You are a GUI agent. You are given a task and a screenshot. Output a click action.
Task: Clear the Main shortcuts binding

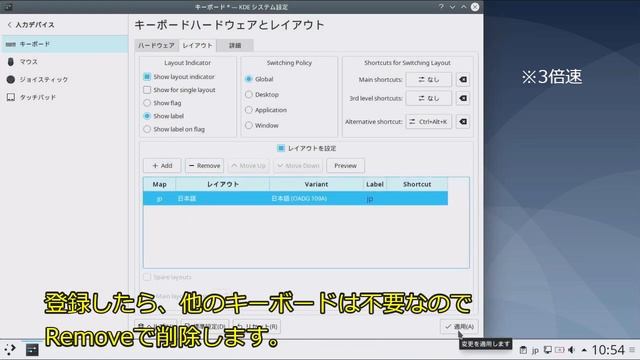[463, 80]
